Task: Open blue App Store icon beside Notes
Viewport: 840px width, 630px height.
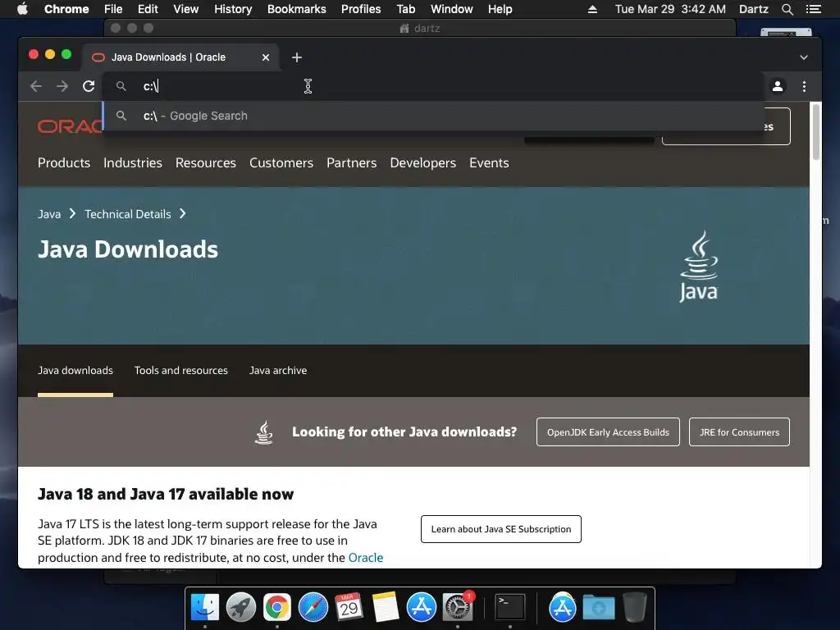Action: click(421, 607)
